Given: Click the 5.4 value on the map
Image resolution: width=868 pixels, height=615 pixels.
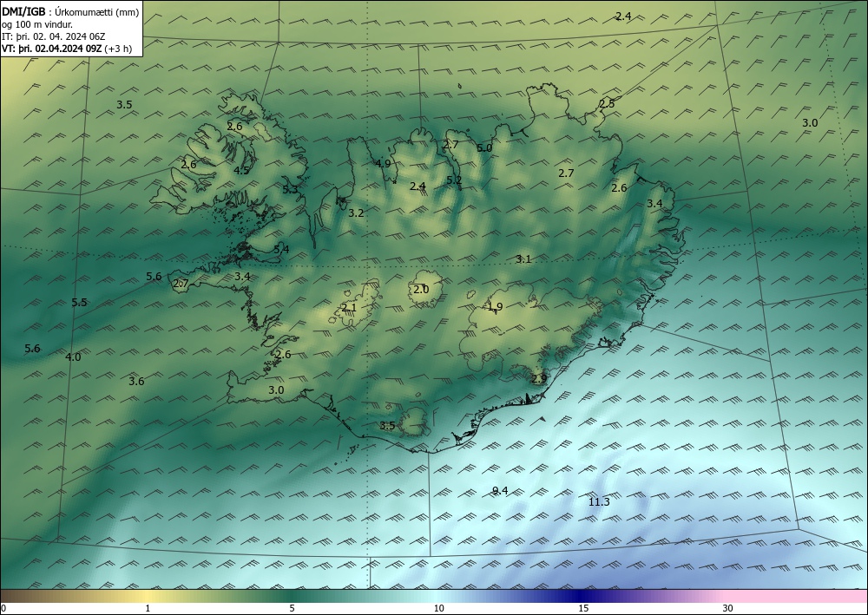Looking at the screenshot, I should tap(281, 250).
